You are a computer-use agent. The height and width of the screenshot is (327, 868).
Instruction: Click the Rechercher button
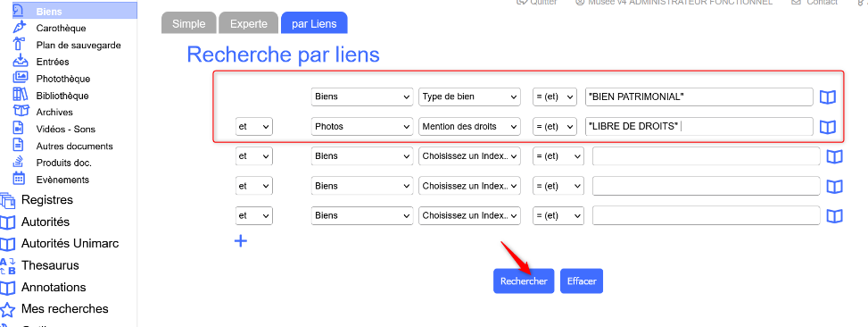point(524,281)
